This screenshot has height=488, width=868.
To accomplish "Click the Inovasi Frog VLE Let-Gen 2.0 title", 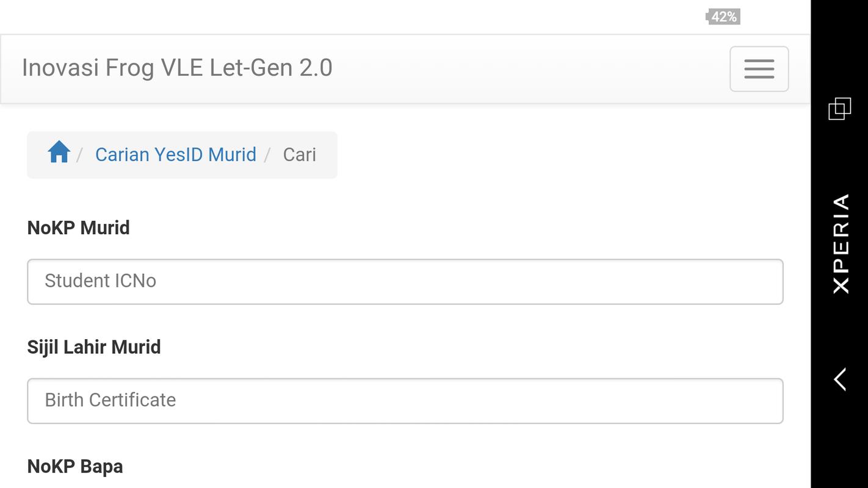I will pyautogui.click(x=177, y=68).
